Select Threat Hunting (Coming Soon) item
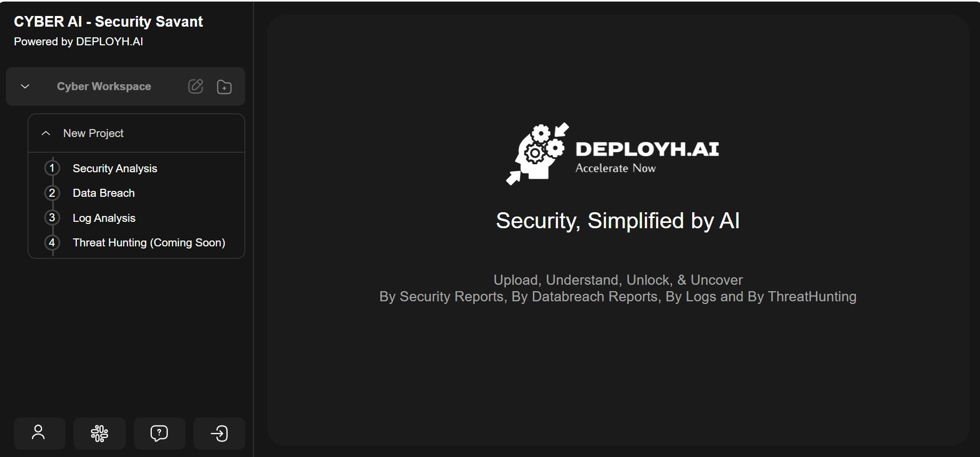 pos(149,243)
